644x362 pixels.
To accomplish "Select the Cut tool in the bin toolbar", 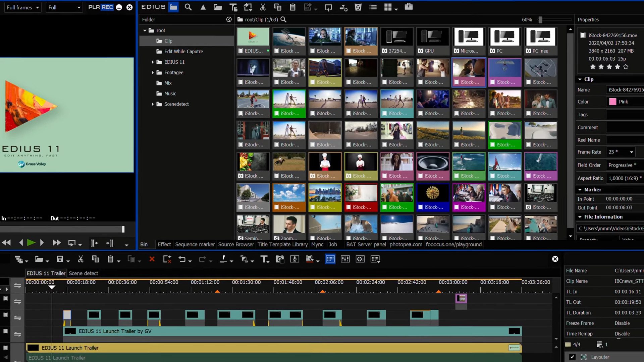I will (263, 7).
